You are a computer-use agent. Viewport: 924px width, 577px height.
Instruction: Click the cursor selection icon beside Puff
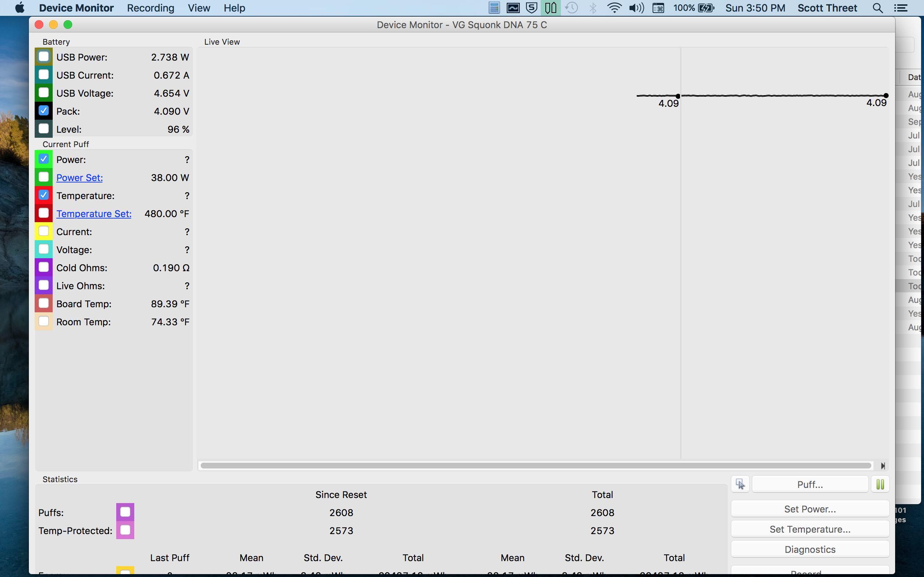(x=740, y=484)
